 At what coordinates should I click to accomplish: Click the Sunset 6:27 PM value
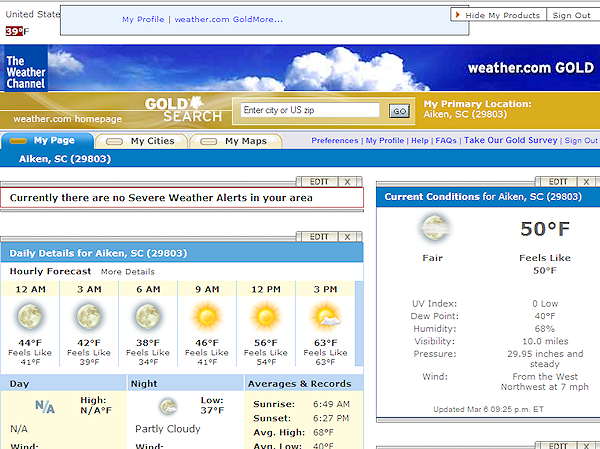click(x=331, y=418)
